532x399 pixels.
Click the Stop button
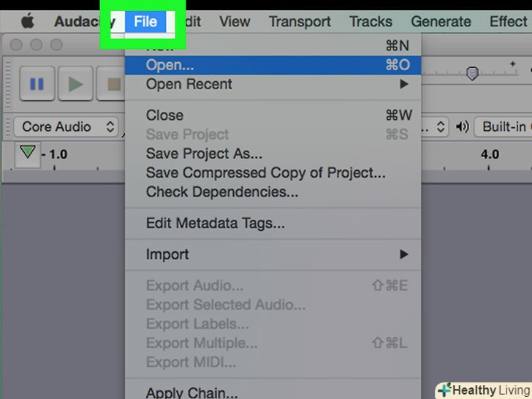(x=113, y=84)
